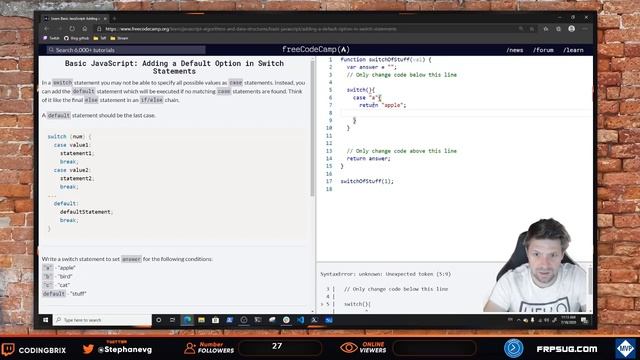Open the Twitch bookmark
640x360 pixels.
pyautogui.click(x=51, y=38)
